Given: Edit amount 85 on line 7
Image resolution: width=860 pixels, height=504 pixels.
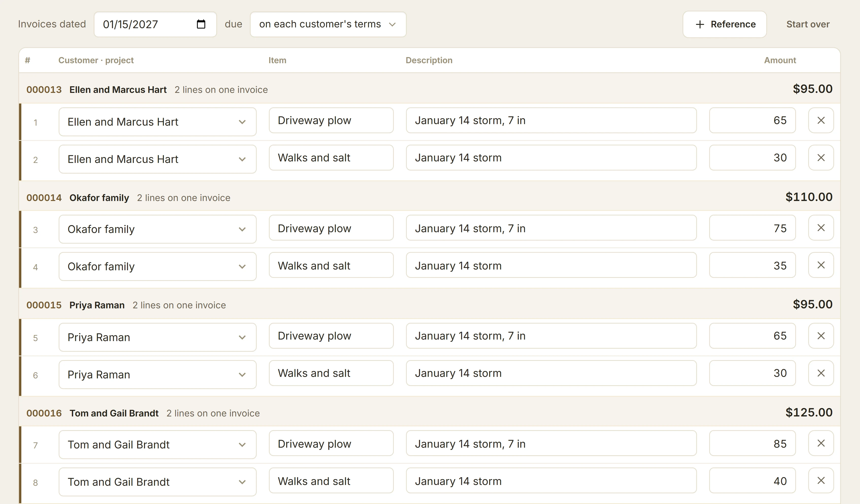Looking at the screenshot, I should coord(752,443).
